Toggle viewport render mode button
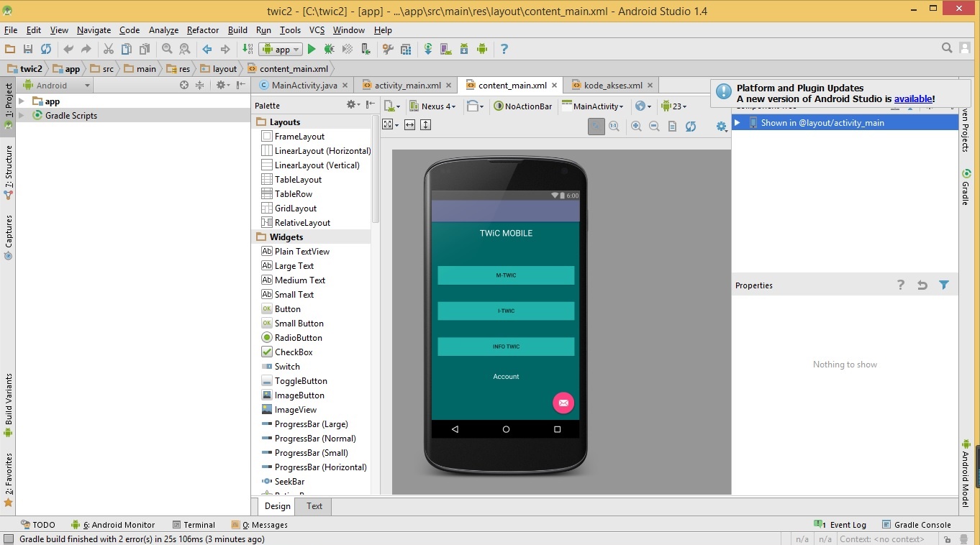This screenshot has width=980, height=545. pos(389,124)
